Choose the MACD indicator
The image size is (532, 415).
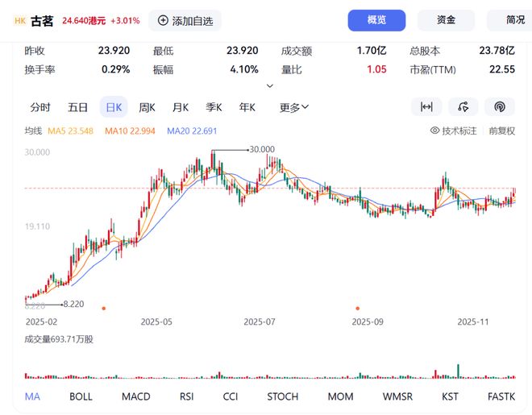(x=135, y=396)
